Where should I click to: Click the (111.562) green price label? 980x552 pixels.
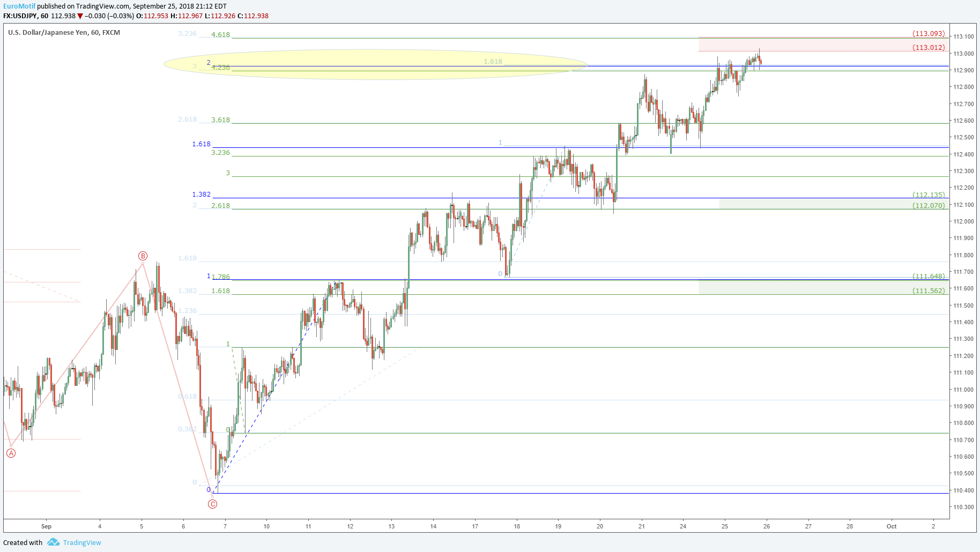tap(929, 290)
